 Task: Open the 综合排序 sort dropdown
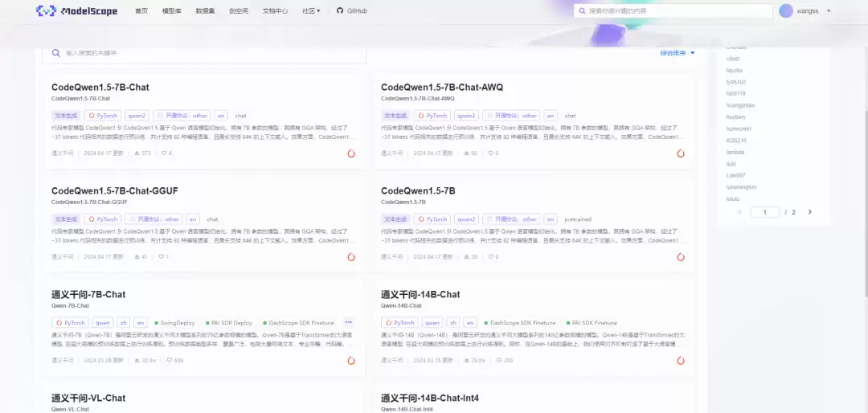pos(677,53)
